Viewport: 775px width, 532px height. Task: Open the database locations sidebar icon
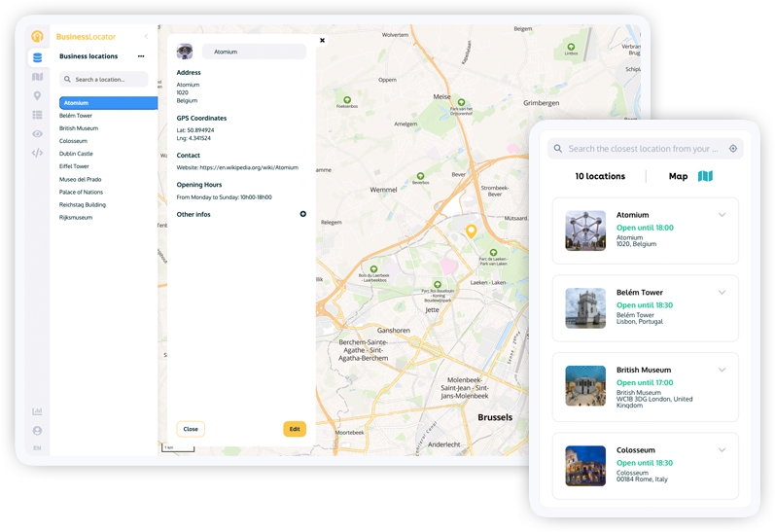[37, 57]
